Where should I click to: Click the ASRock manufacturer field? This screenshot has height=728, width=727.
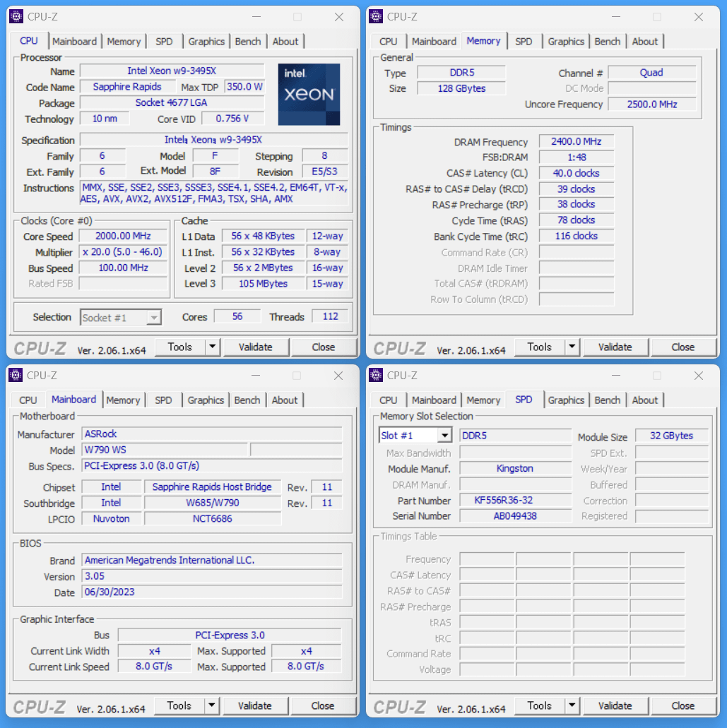(212, 434)
